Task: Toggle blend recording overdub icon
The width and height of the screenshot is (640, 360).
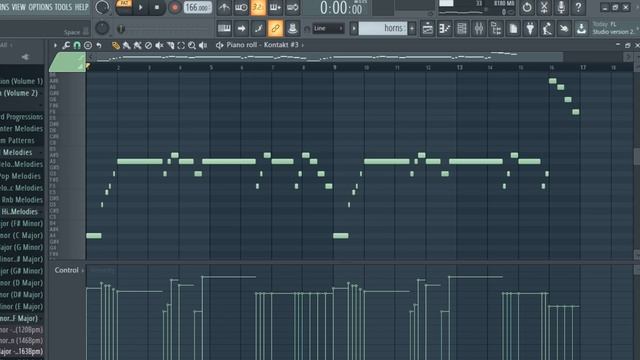Action: [275, 7]
